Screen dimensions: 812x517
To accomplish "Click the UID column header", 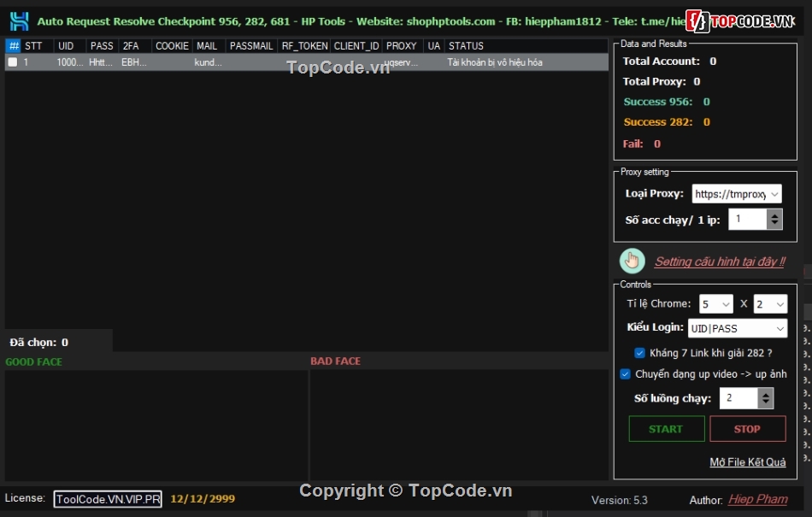I will pyautogui.click(x=69, y=45).
